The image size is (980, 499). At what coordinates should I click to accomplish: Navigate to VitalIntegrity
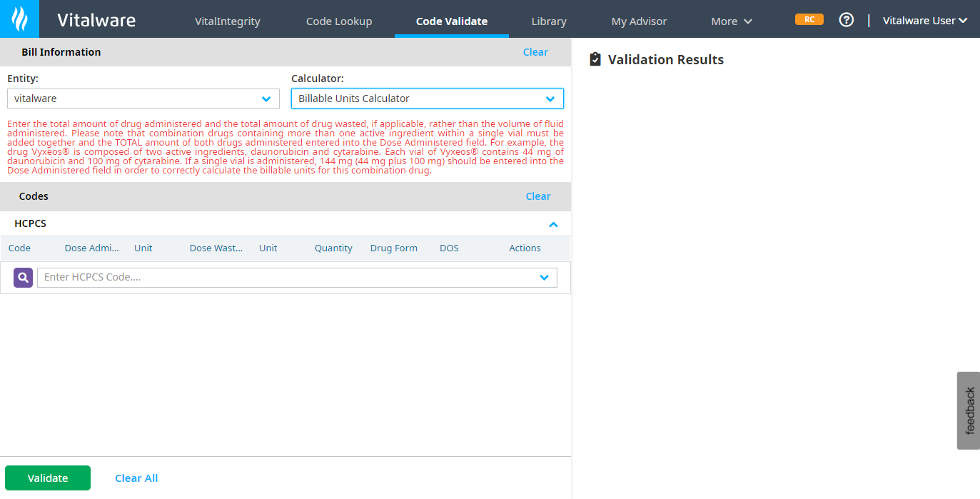coord(227,21)
